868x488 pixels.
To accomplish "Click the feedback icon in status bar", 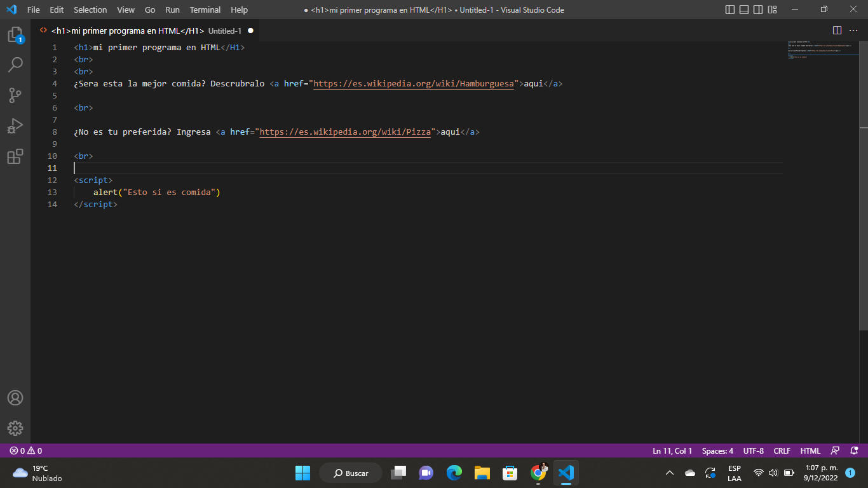I will click(x=836, y=451).
